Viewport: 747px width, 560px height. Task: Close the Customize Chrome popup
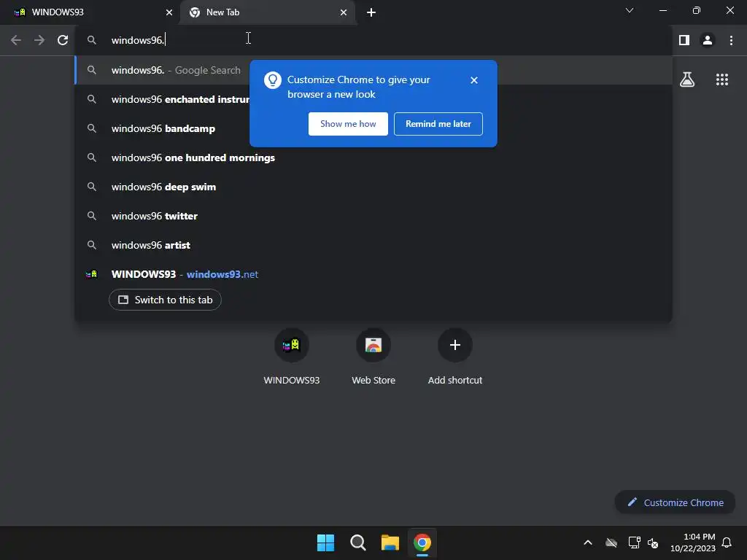coord(473,80)
